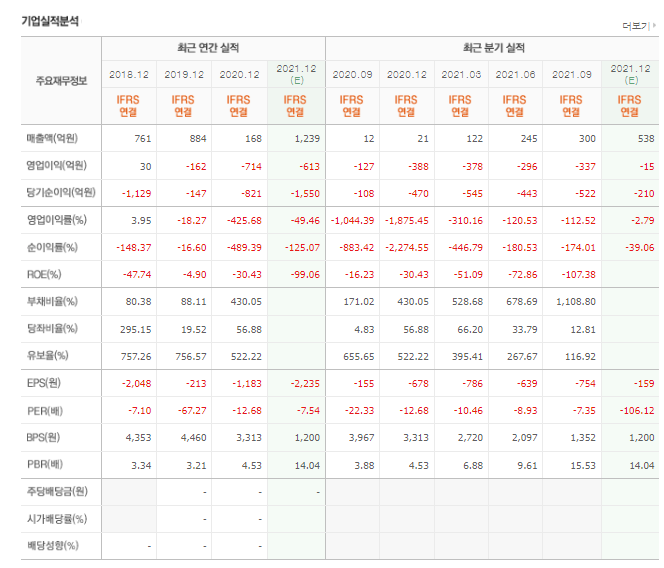
Task: Click the 2021.06 quarterly column header
Action: click(515, 75)
